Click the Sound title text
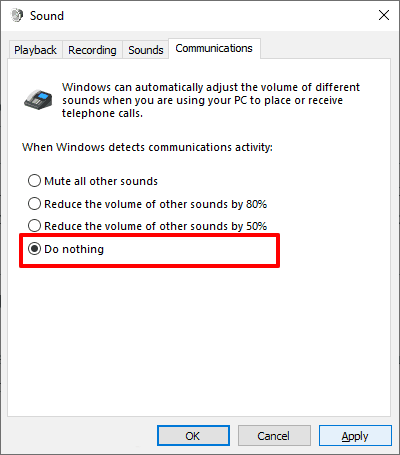400x455 pixels. pos(47,16)
